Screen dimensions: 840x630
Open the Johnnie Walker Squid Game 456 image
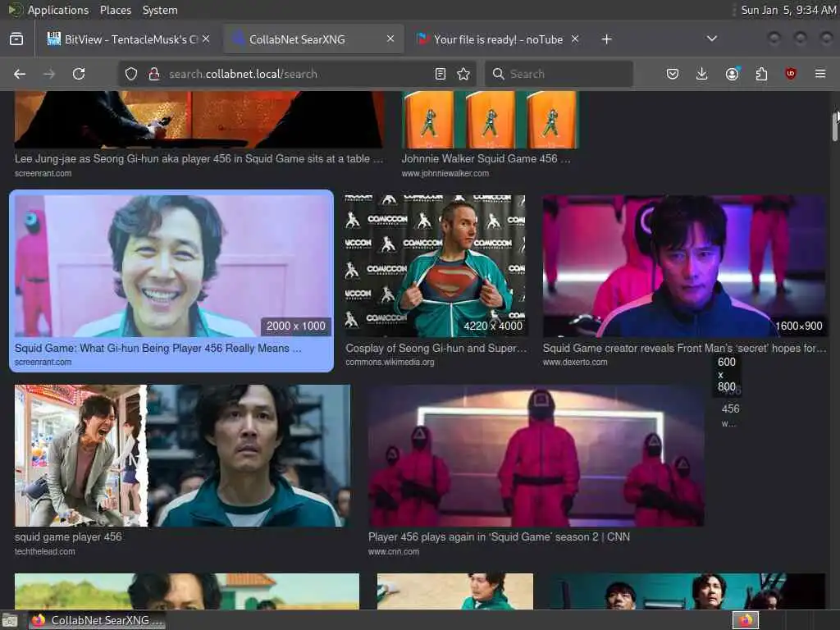point(491,120)
